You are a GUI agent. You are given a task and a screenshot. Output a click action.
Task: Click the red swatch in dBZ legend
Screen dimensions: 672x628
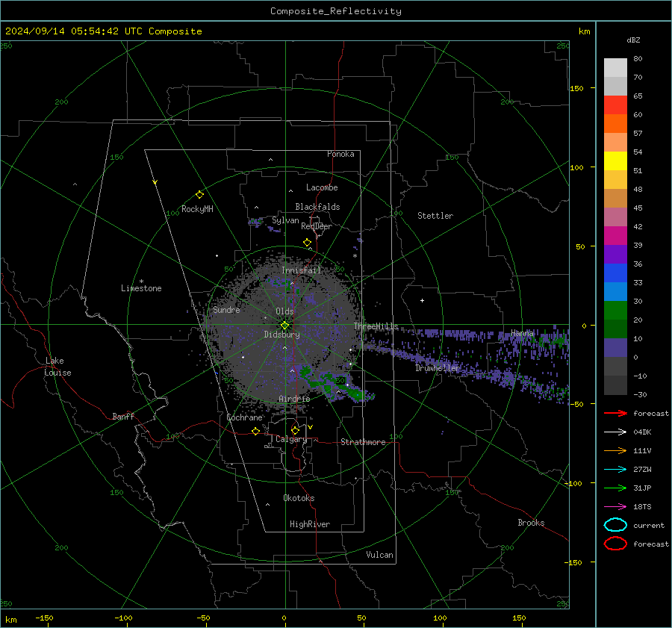pos(615,105)
